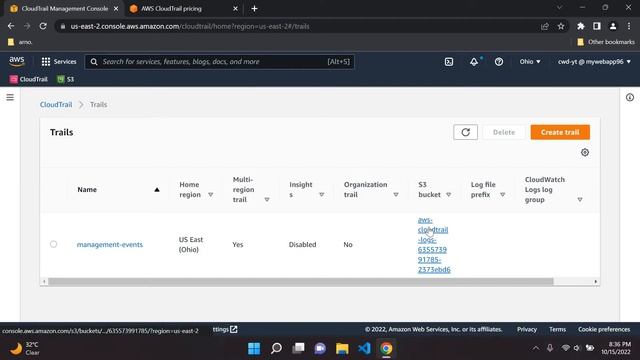Open the taskbar clock and date
Viewport: 640px width, 360px height.
pos(616,348)
